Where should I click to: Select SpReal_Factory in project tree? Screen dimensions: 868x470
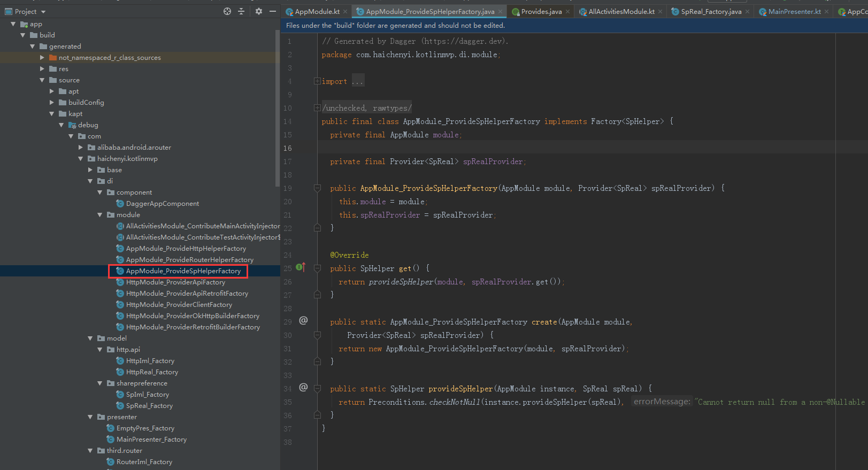149,406
